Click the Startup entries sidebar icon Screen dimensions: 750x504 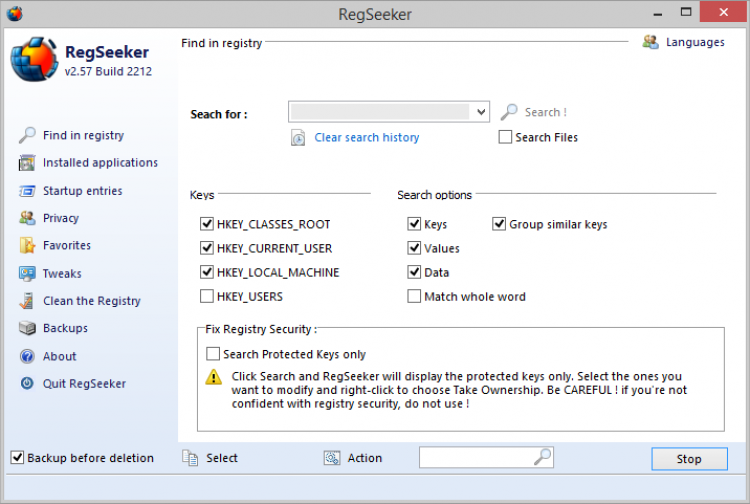pos(27,191)
